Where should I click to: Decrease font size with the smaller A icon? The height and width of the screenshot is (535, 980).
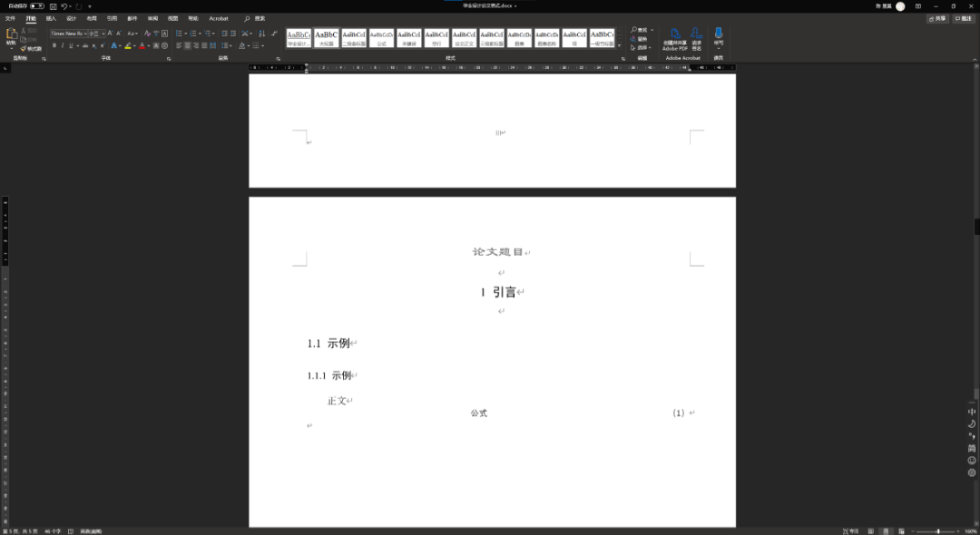pos(119,33)
